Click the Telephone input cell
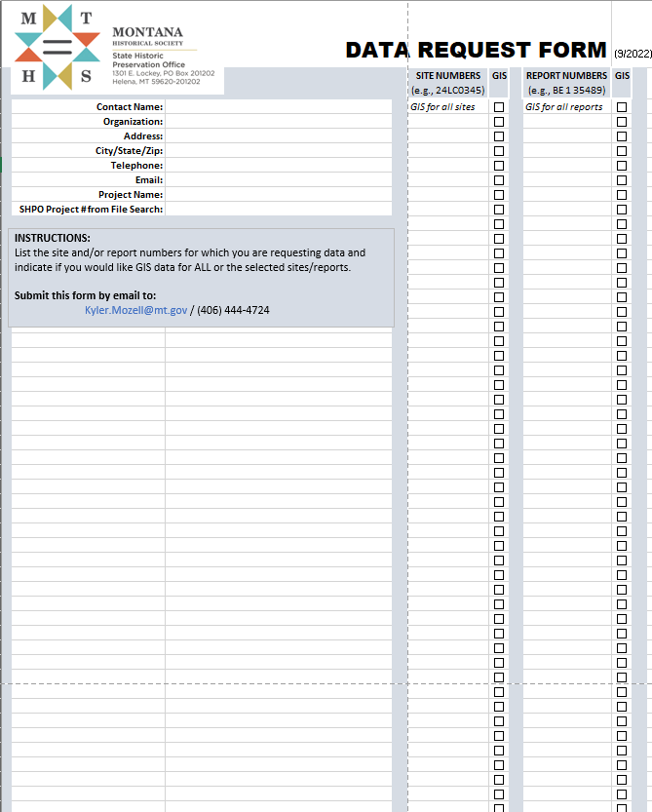 pos(278,166)
